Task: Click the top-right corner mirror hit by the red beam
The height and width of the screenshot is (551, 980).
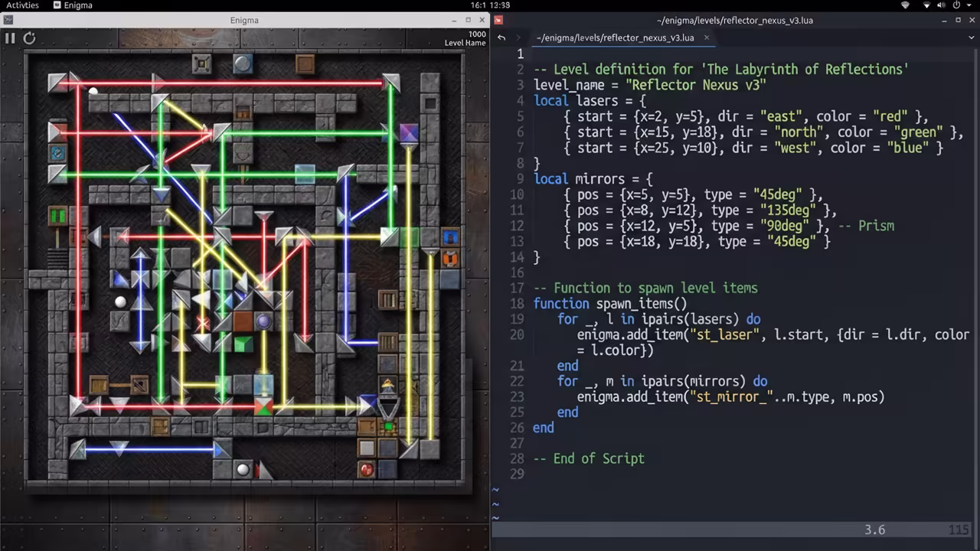Action: coord(390,82)
